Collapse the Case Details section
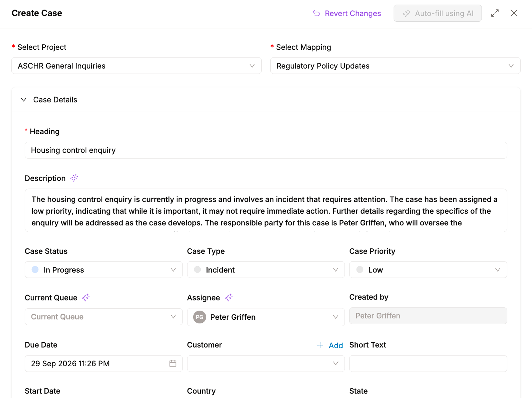The height and width of the screenshot is (398, 532). click(x=24, y=100)
